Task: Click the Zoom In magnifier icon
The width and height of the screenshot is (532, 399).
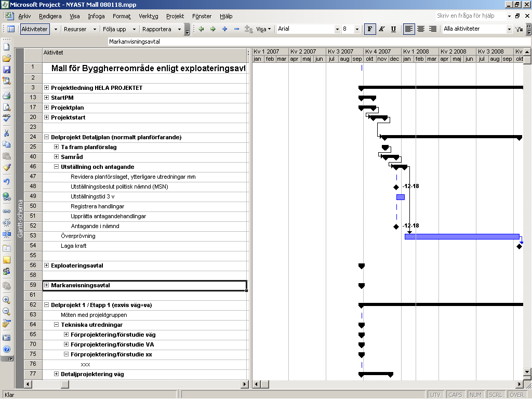Action: tap(6, 300)
